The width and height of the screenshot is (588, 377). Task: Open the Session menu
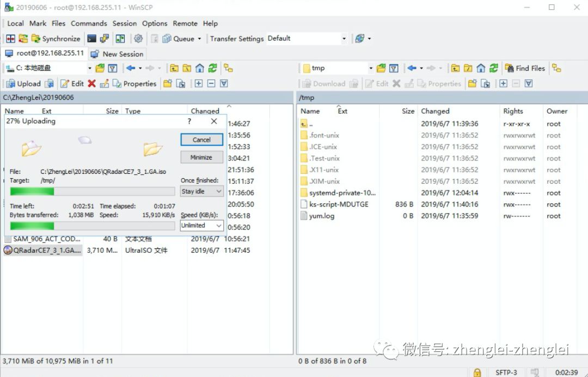125,23
